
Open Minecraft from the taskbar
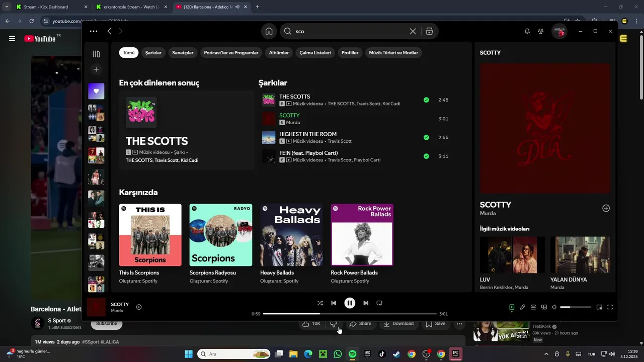323,354
